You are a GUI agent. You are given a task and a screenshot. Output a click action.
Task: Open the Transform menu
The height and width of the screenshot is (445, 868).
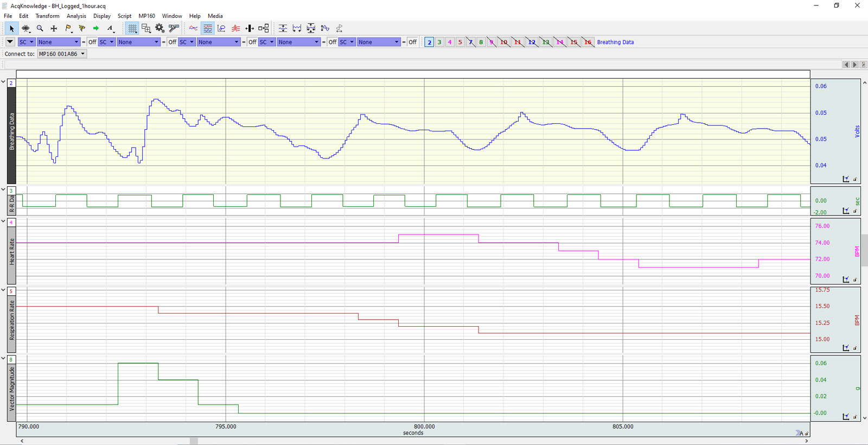tap(47, 16)
